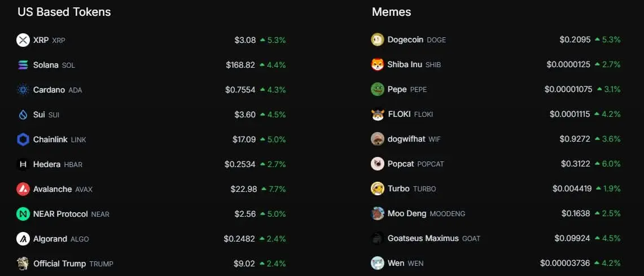Click the Algorand logo icon
The height and width of the screenshot is (276, 644).
(23, 239)
